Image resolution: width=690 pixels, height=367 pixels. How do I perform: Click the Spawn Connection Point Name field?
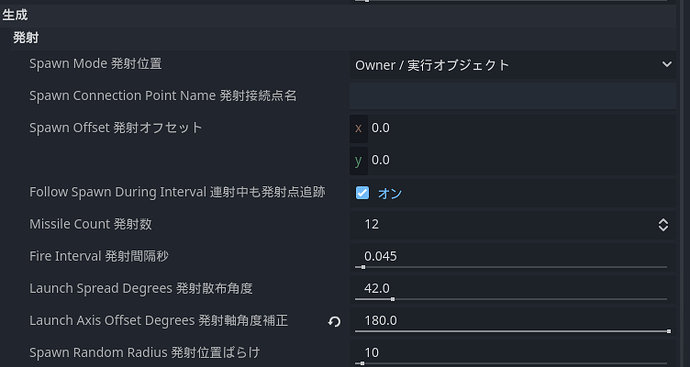513,95
